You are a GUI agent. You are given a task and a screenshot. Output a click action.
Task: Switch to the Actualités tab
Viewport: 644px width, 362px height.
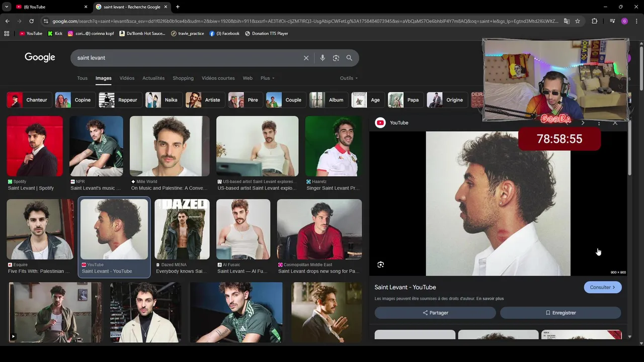pyautogui.click(x=153, y=78)
